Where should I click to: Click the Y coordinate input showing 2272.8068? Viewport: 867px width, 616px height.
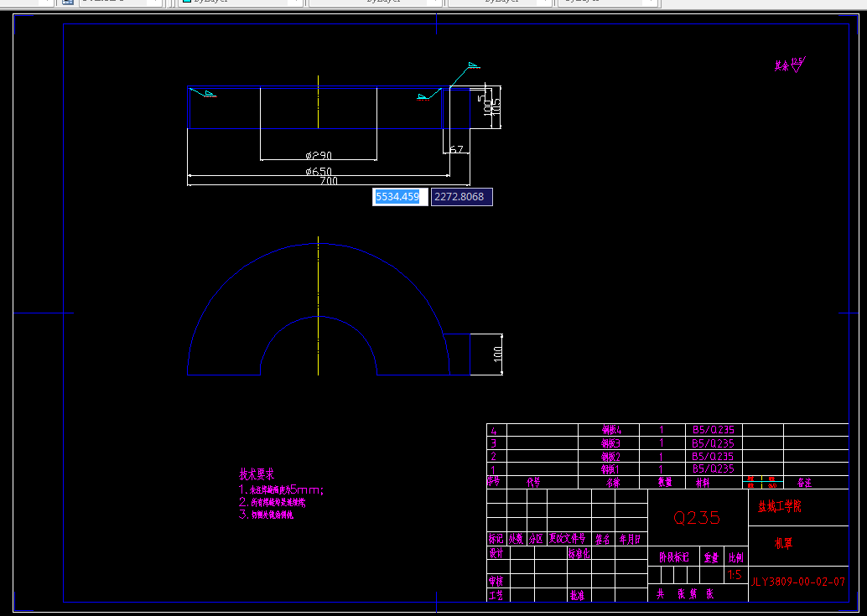point(462,197)
